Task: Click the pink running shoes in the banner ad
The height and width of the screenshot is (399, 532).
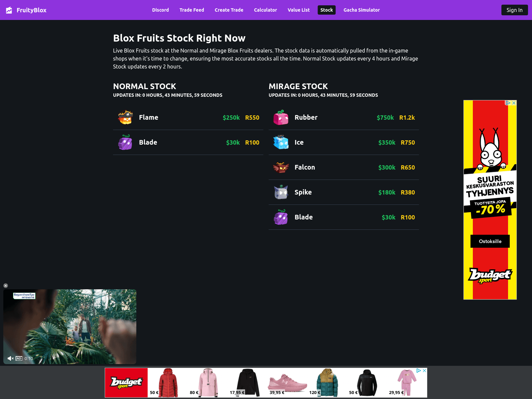Action: click(x=286, y=382)
